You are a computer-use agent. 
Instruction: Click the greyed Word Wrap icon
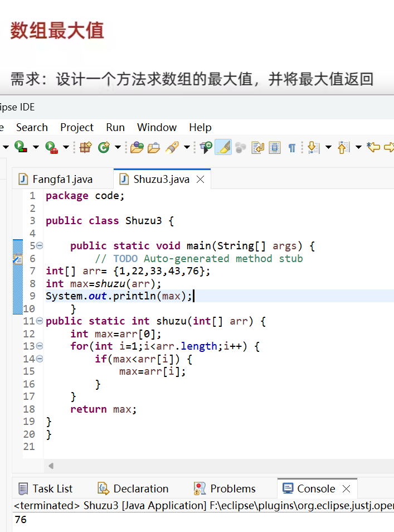click(241, 148)
